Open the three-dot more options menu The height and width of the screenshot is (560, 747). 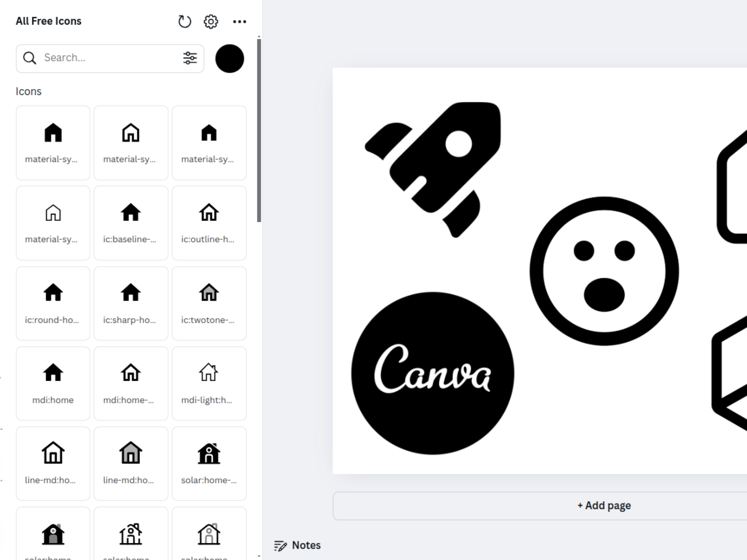[x=239, y=21]
